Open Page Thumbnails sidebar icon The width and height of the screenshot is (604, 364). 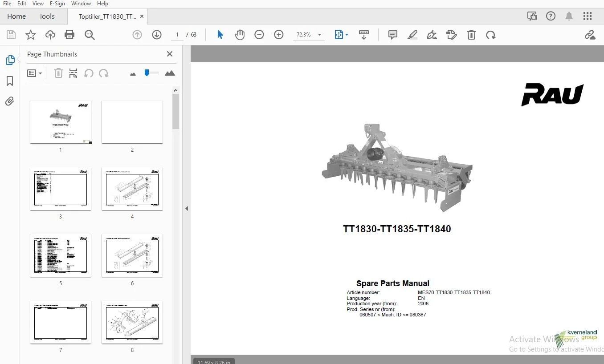[x=10, y=60]
